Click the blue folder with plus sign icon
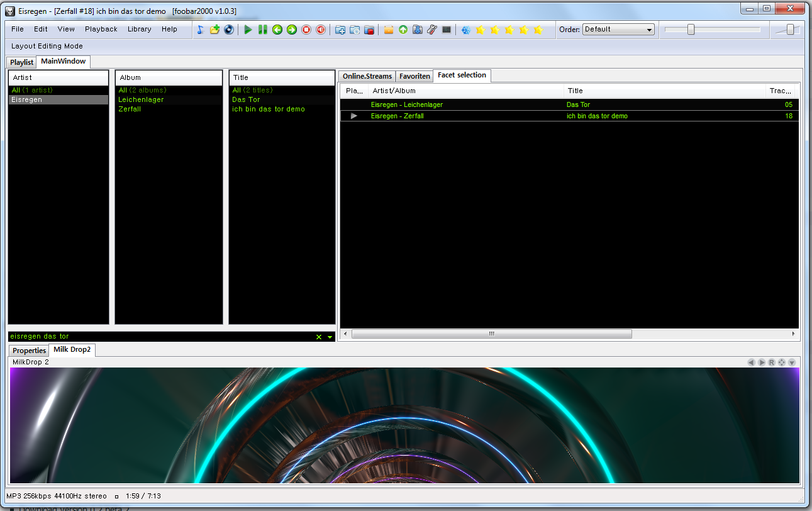Screen dimensions: 812x511 340,30
